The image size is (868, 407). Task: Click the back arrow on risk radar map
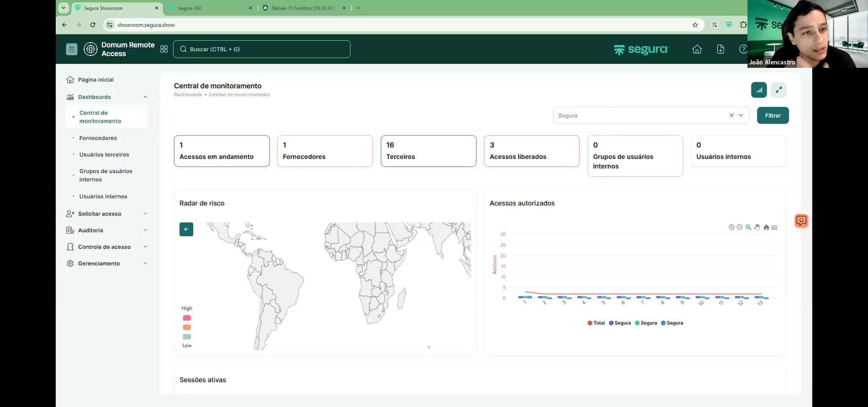click(186, 229)
